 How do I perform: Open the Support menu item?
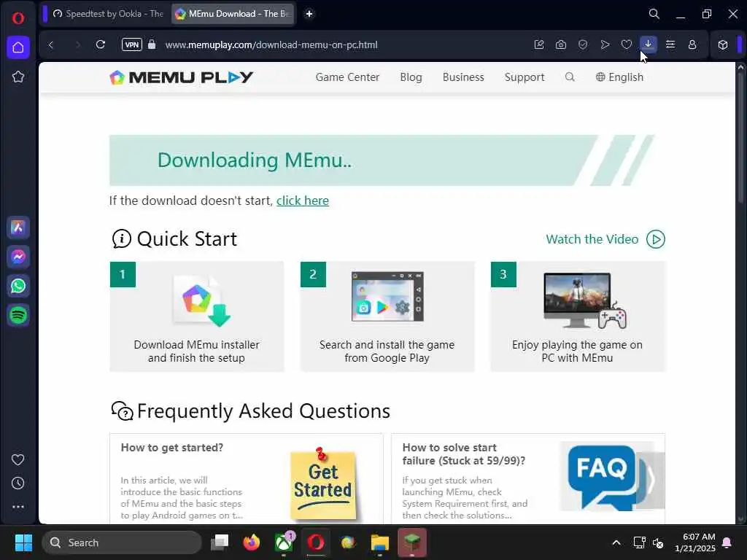coord(525,77)
